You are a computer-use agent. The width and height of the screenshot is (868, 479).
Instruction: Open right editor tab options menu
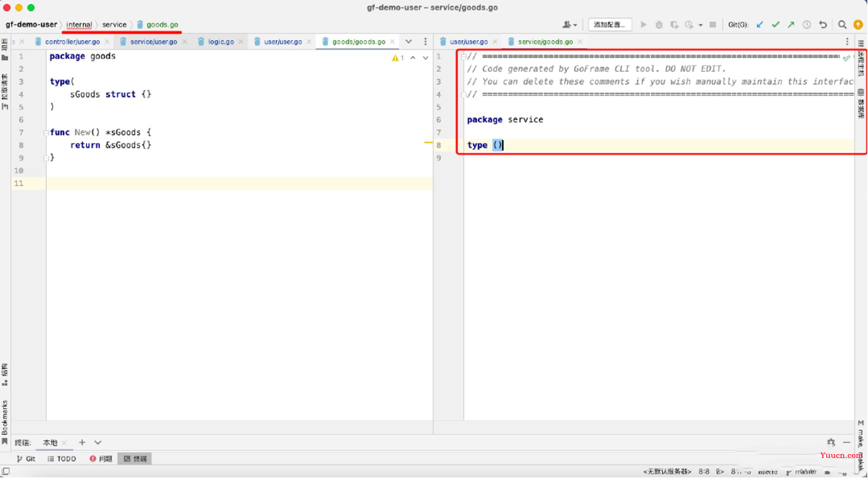coord(847,42)
